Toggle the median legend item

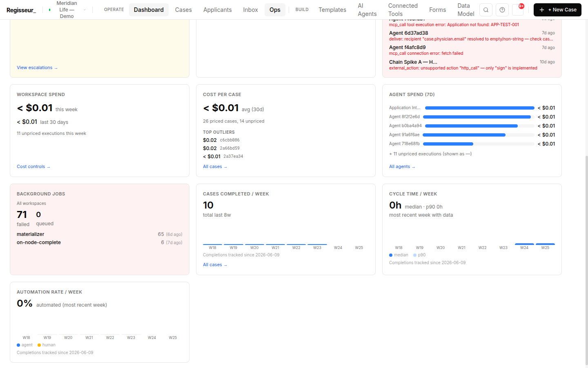coord(399,255)
